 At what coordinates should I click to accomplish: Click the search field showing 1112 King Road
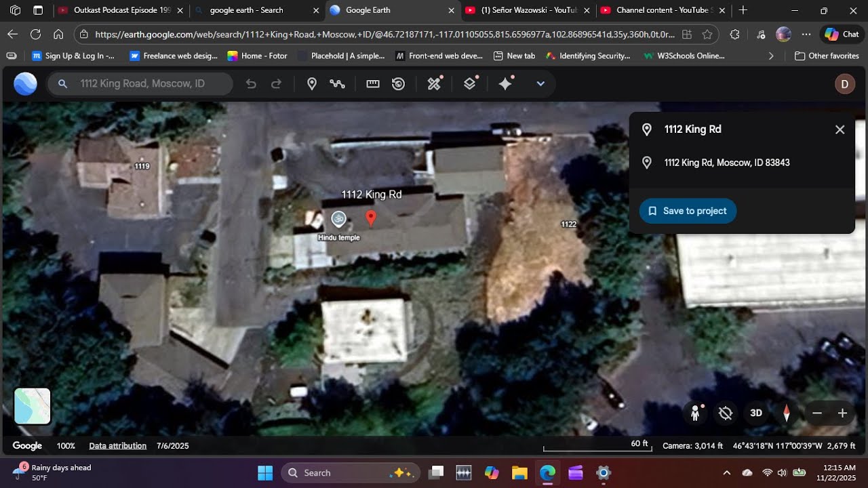tap(140, 83)
